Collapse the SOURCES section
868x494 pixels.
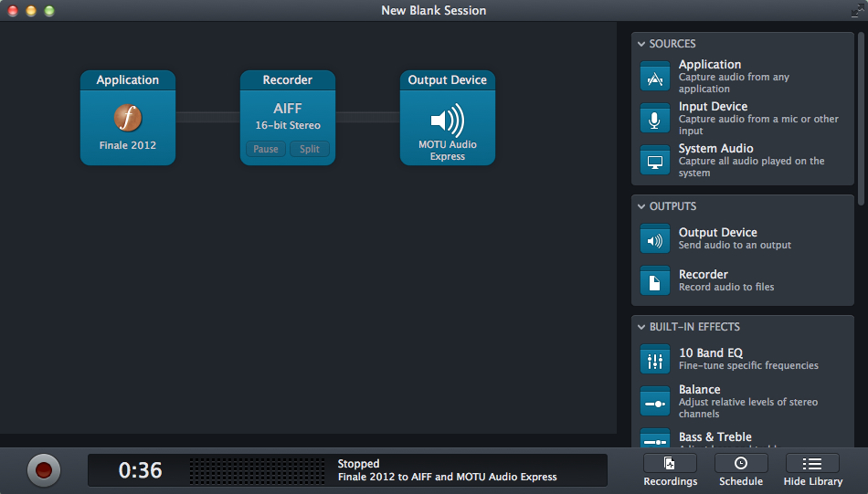point(641,44)
